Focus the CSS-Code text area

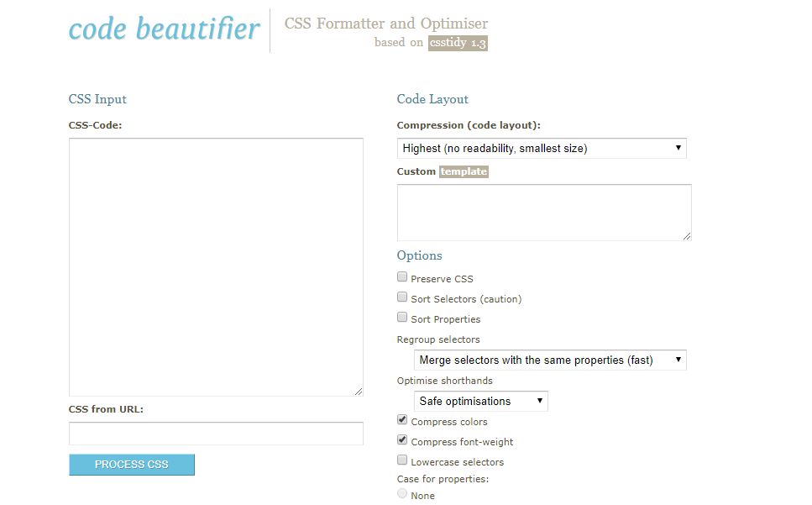tap(216, 267)
